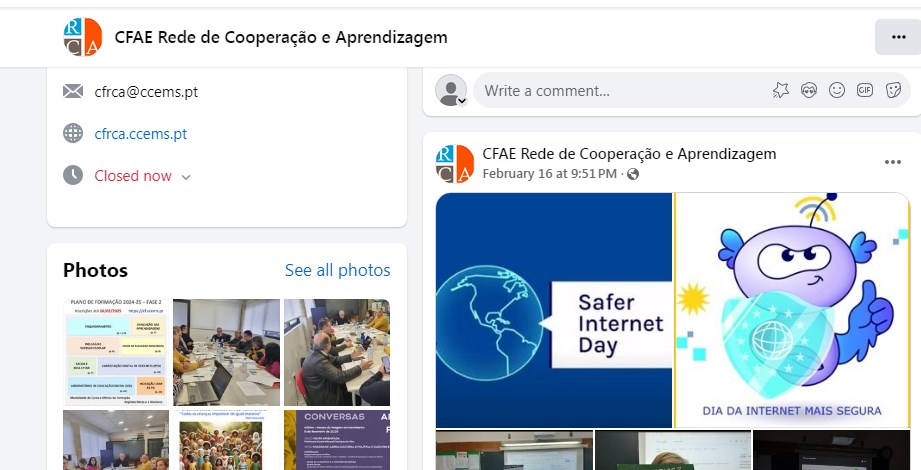Open the Plano de Formação photo thumbnail
The image size is (921, 470).
point(115,352)
